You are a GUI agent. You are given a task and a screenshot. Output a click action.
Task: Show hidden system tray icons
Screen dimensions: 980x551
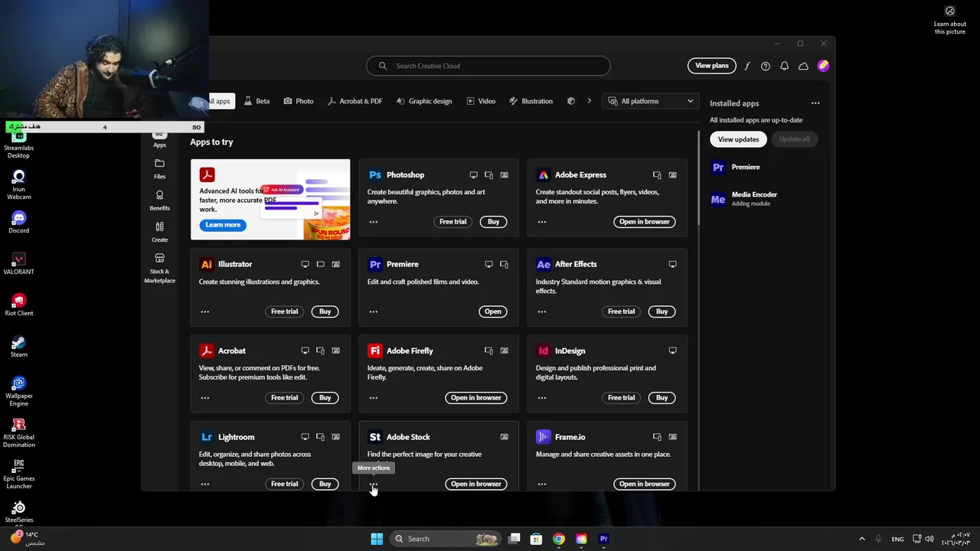[861, 539]
